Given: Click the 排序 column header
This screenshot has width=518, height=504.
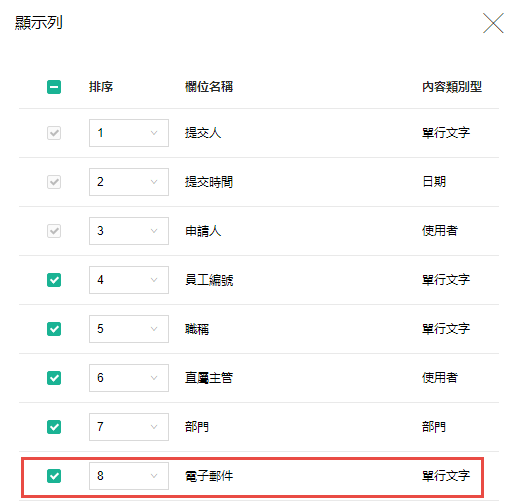Looking at the screenshot, I should point(101,87).
